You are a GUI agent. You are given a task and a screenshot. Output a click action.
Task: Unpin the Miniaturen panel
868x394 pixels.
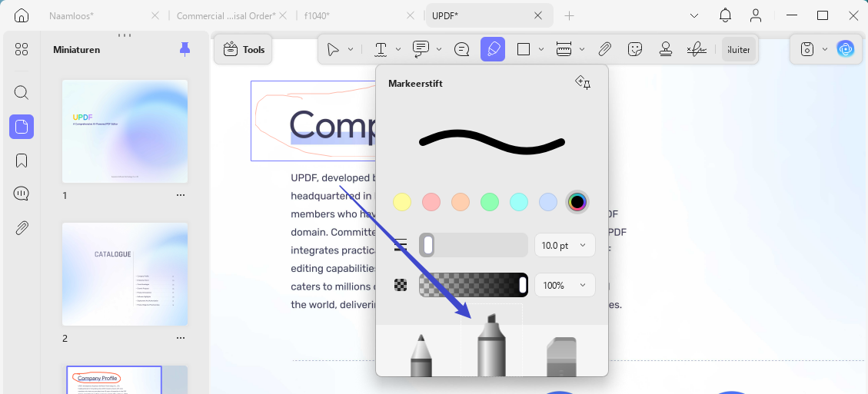pyautogui.click(x=185, y=49)
